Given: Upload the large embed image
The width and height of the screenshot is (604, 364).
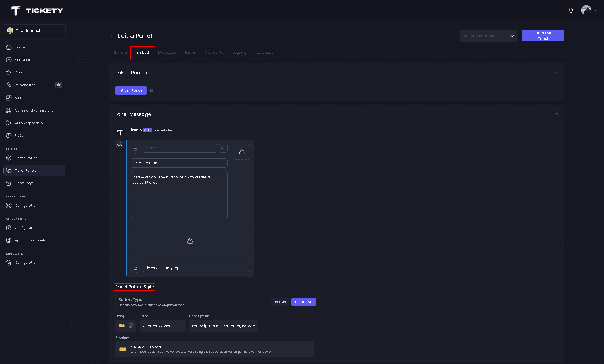Looking at the screenshot, I should click(x=190, y=241).
